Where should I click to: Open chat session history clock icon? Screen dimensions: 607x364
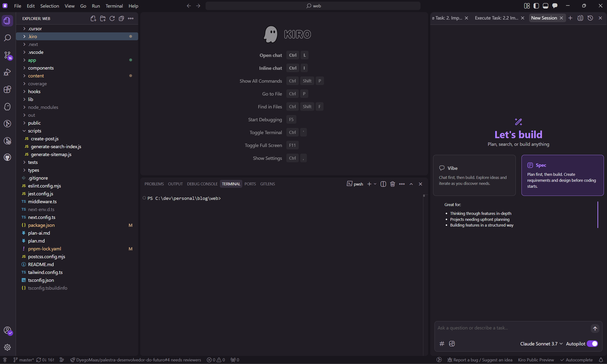590,18
